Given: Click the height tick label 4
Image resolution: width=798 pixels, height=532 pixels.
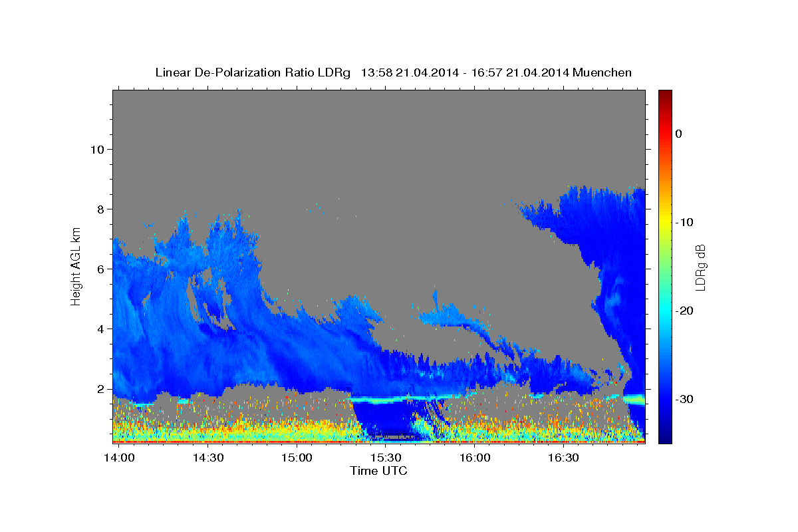Looking at the screenshot, I should click(x=100, y=329).
